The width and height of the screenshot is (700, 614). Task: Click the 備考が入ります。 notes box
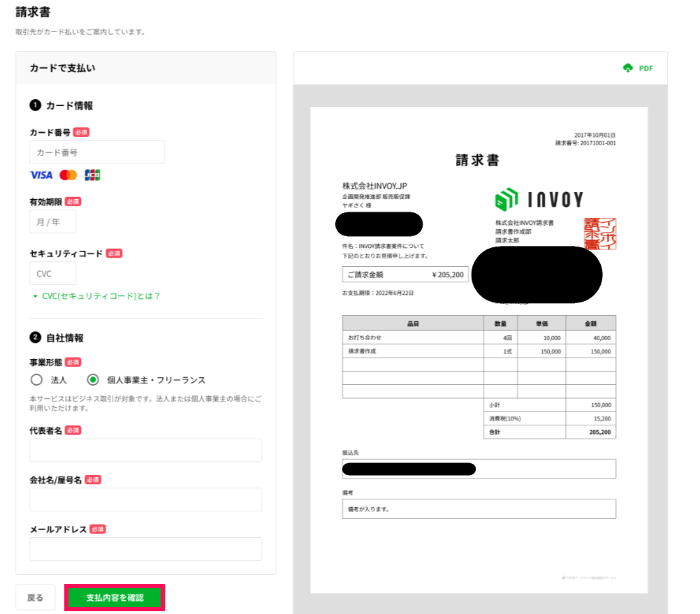(x=479, y=509)
